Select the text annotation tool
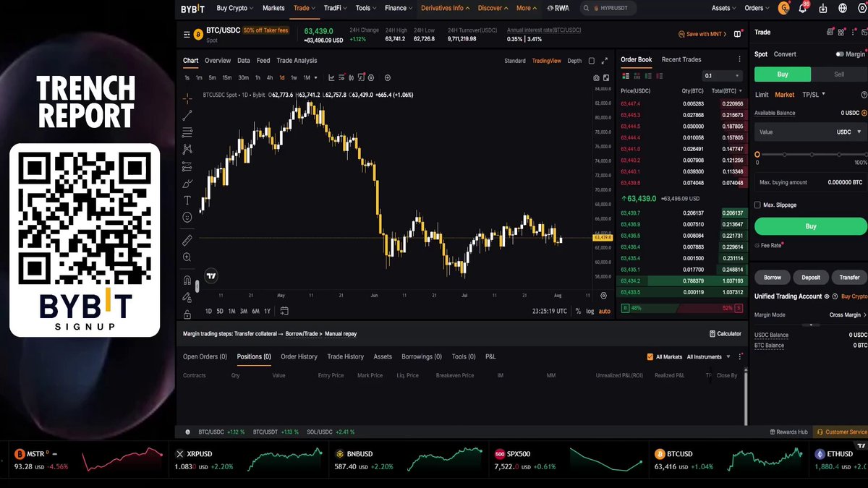This screenshot has height=488, width=868. (187, 200)
